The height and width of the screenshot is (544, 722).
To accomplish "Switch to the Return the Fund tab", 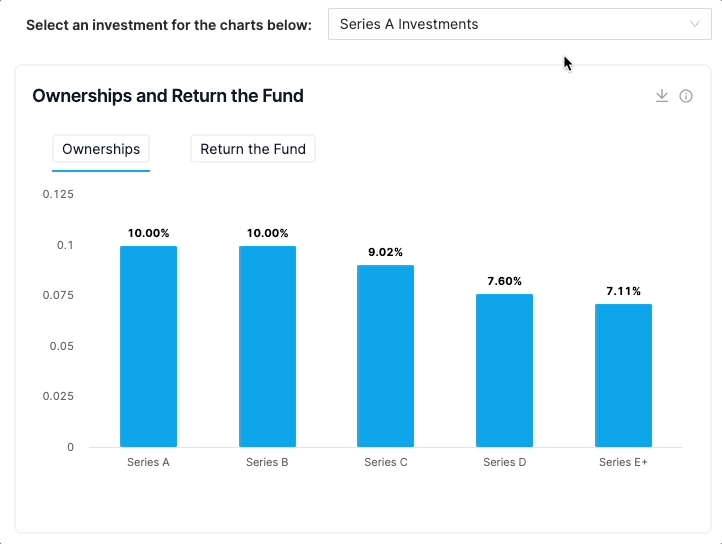I will pos(253,149).
